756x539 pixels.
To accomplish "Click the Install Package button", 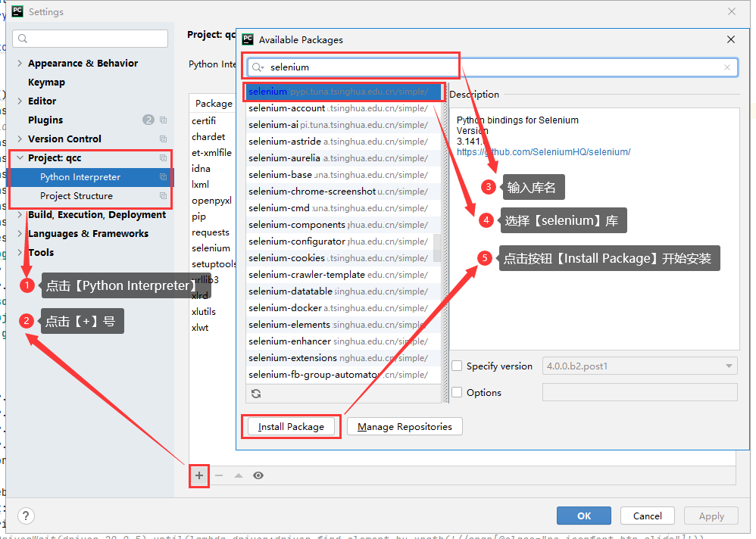I will pyautogui.click(x=291, y=427).
